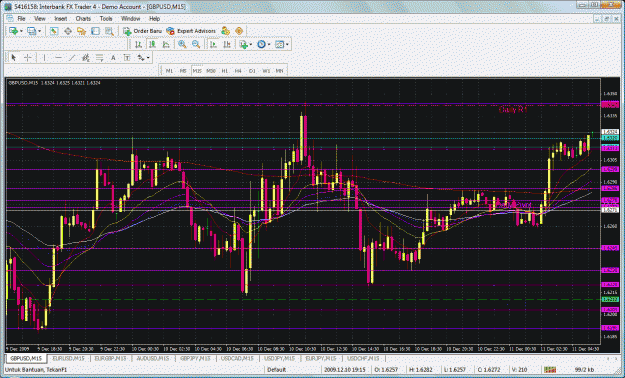Show the Navigator panel via folder-star icon
This screenshot has height=378, width=625.
tap(81, 31)
